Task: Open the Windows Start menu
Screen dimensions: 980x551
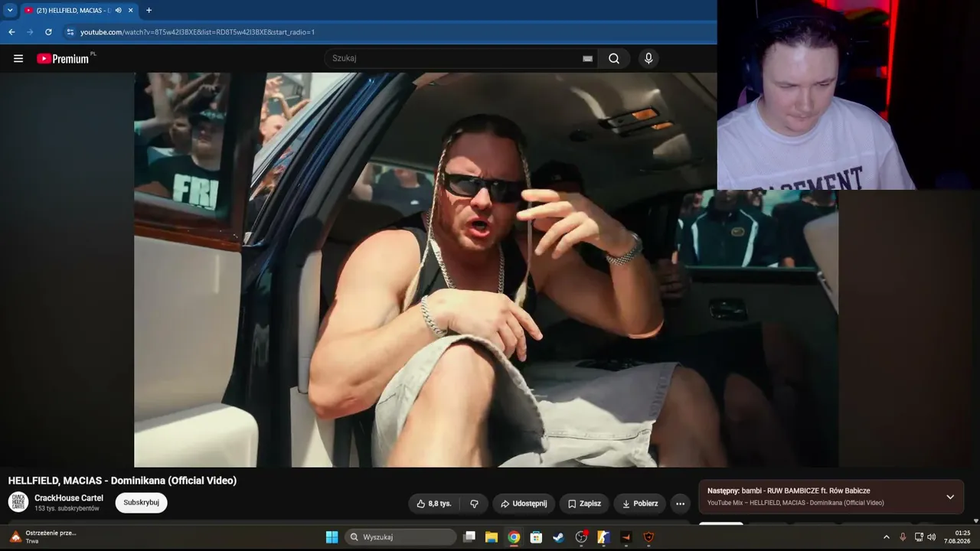Action: [332, 537]
